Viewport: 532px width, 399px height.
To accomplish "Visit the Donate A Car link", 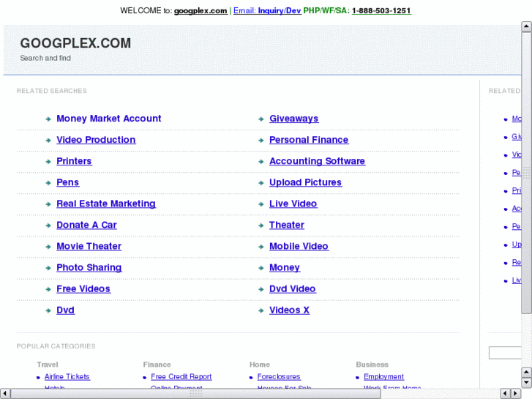I will click(86, 225).
